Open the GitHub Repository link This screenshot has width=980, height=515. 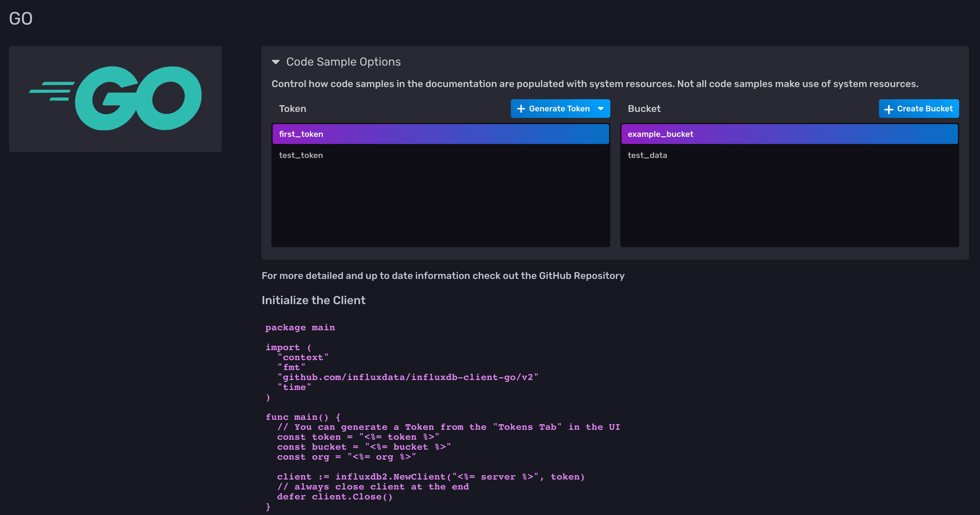(x=581, y=276)
